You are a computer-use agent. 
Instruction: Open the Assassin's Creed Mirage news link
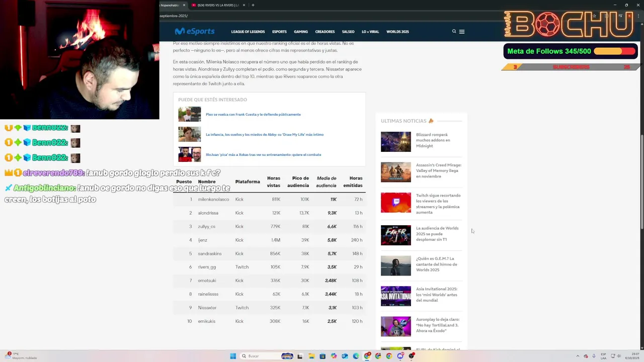point(439,170)
